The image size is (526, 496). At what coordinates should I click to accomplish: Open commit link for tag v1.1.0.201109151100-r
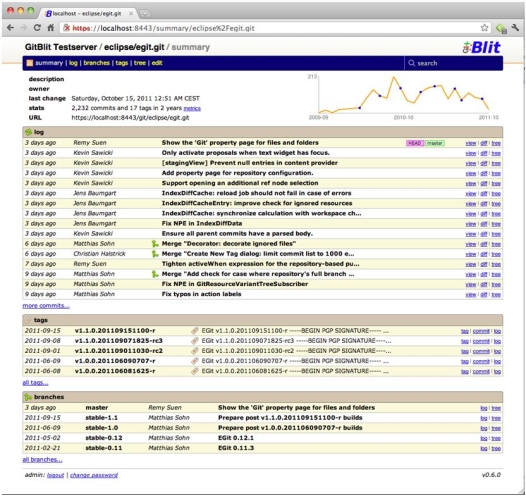[x=481, y=331]
